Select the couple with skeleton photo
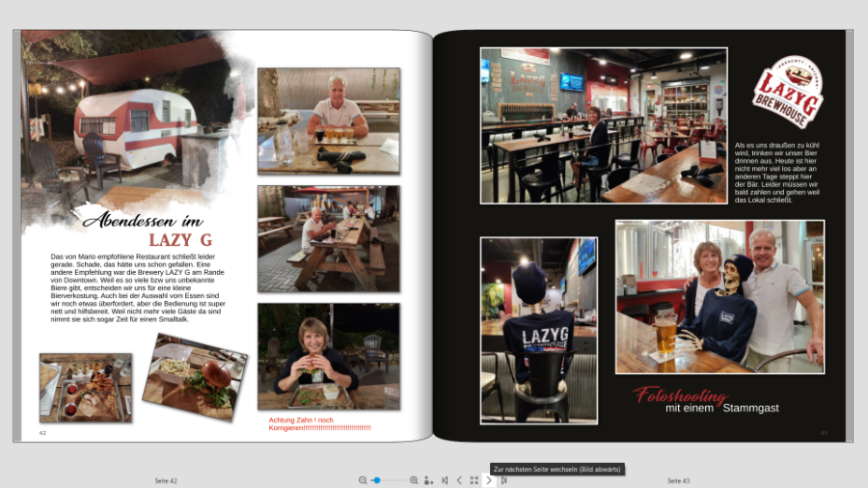The height and width of the screenshot is (488, 868). [719, 297]
